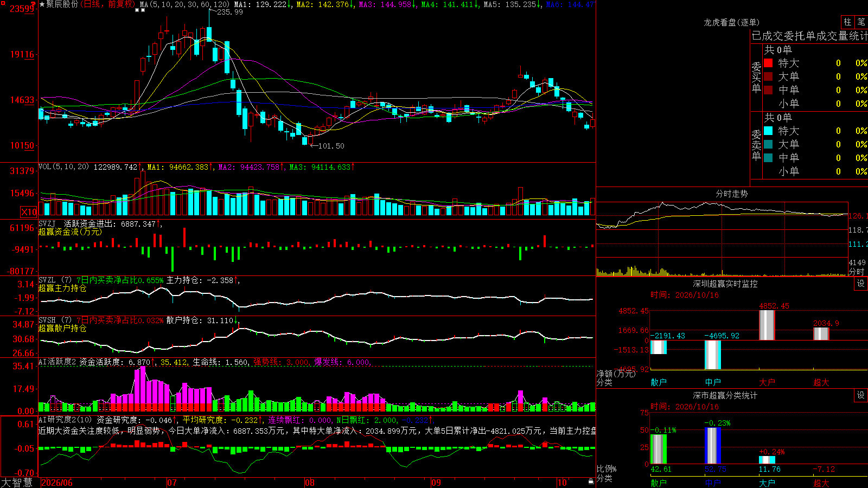Click the small red icon in top-left corner
This screenshot has width=868, height=488.
point(2,2)
